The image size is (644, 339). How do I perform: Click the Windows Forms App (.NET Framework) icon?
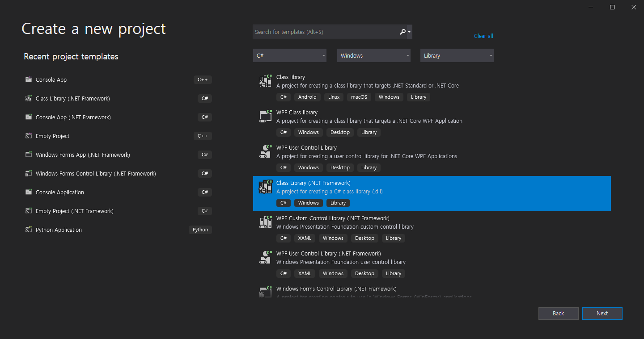pos(29,155)
